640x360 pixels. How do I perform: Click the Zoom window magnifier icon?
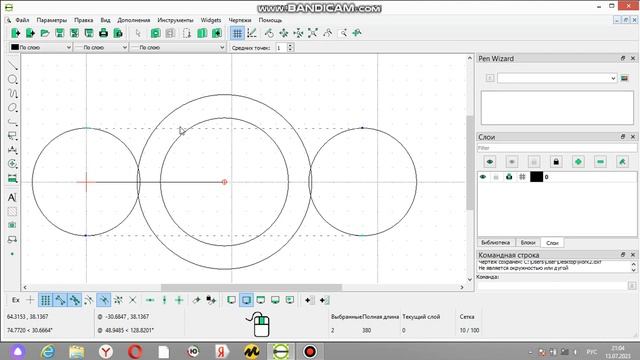click(x=343, y=33)
